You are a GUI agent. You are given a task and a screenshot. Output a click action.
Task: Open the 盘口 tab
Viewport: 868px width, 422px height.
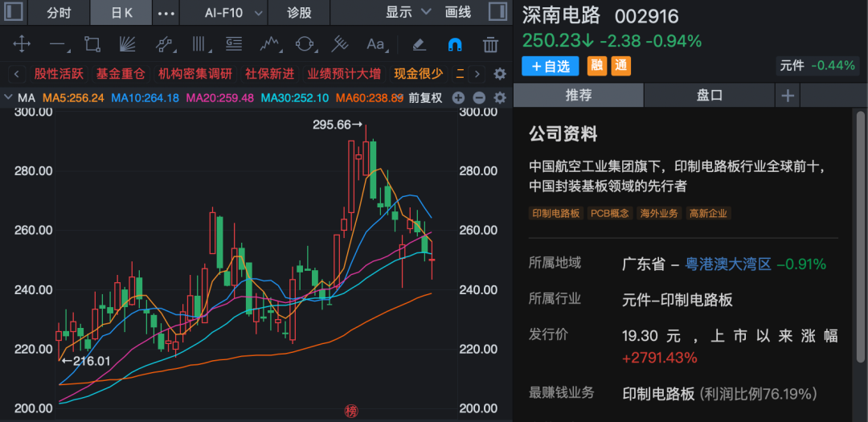click(709, 96)
